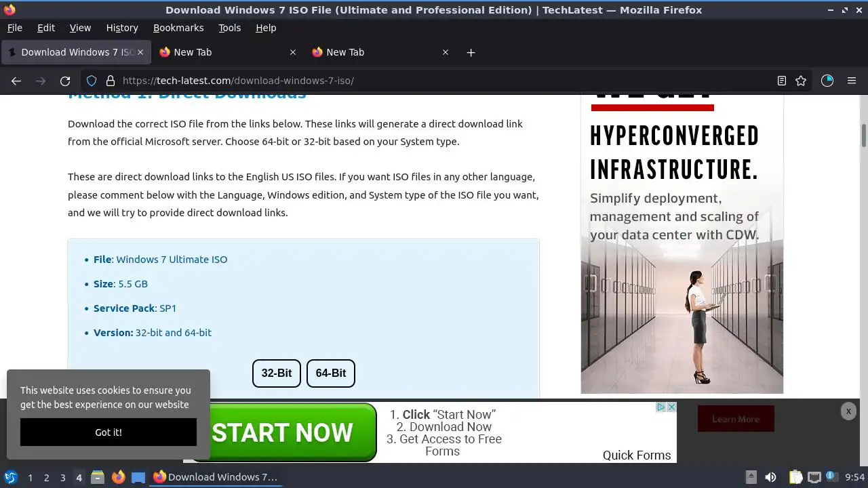The image size is (868, 488).
Task: Click the 32-Bit download button
Action: click(277, 373)
